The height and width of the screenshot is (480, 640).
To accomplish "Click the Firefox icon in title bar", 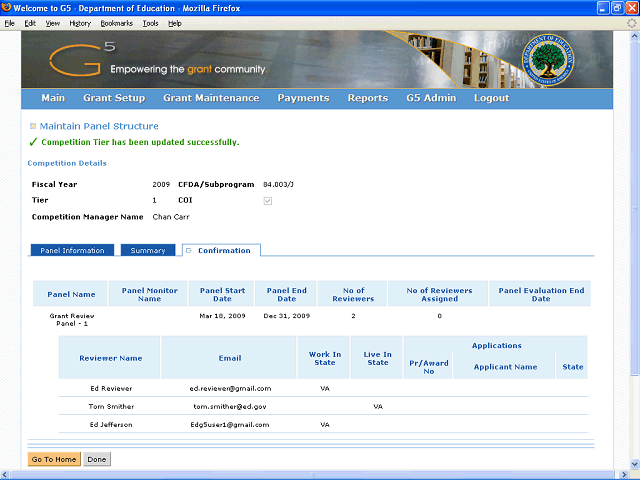I will pos(8,7).
